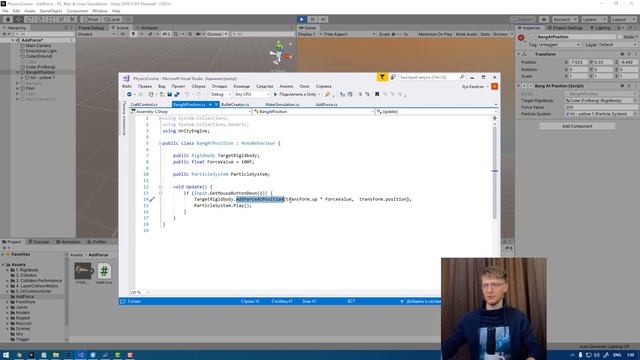Screen dimensions: 640x360
Task: Open the Layer dropdown in Inspector
Action: point(618,44)
